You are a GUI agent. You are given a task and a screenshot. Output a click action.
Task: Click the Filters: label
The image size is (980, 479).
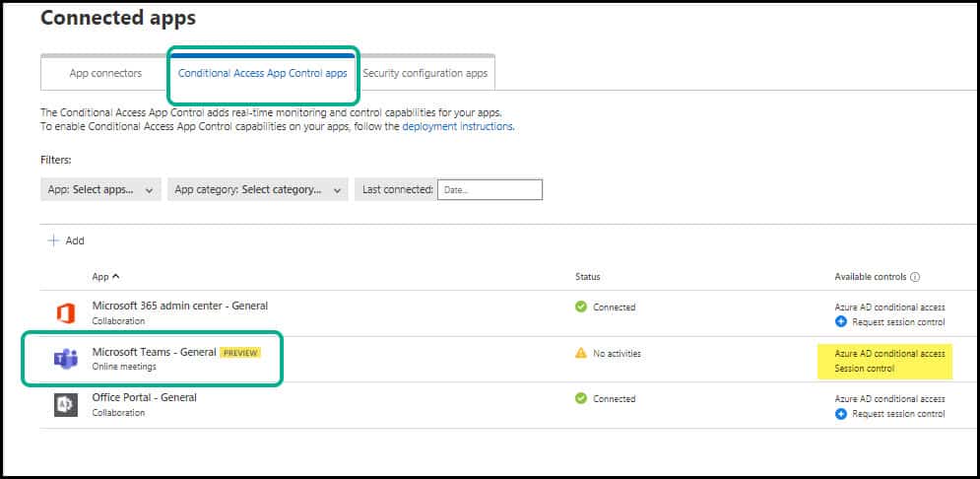point(55,160)
